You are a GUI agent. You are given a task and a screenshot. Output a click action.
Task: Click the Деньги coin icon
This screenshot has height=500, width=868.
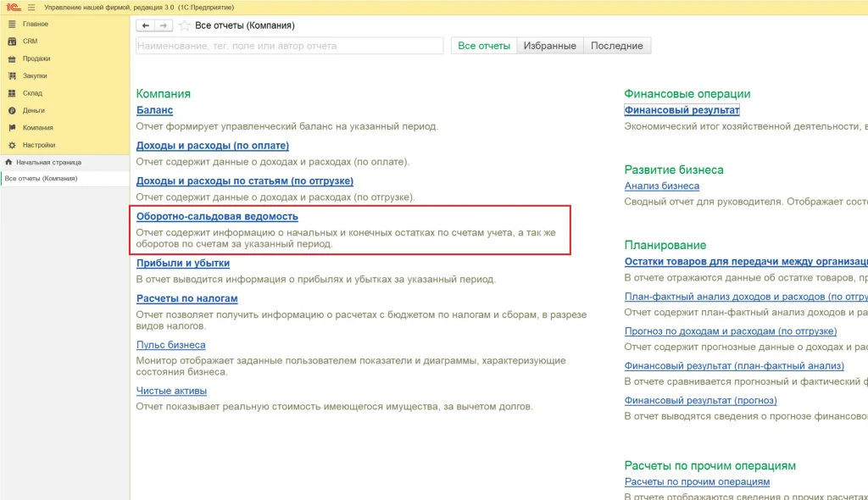point(12,110)
